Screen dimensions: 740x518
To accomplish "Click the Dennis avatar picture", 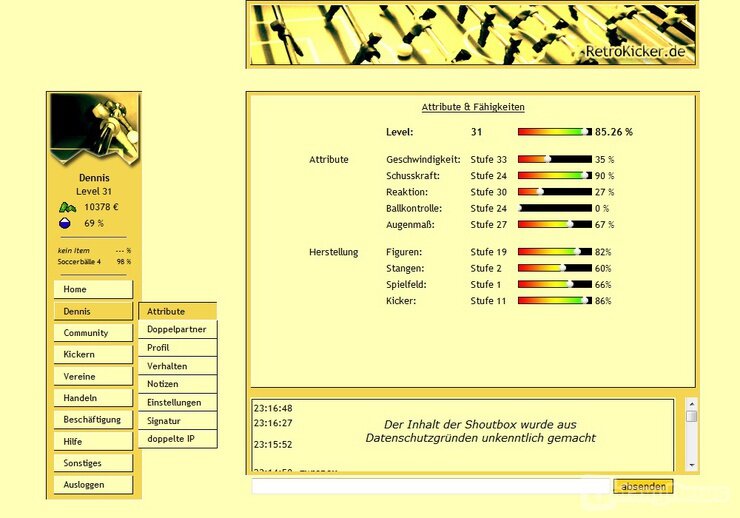I will point(94,129).
